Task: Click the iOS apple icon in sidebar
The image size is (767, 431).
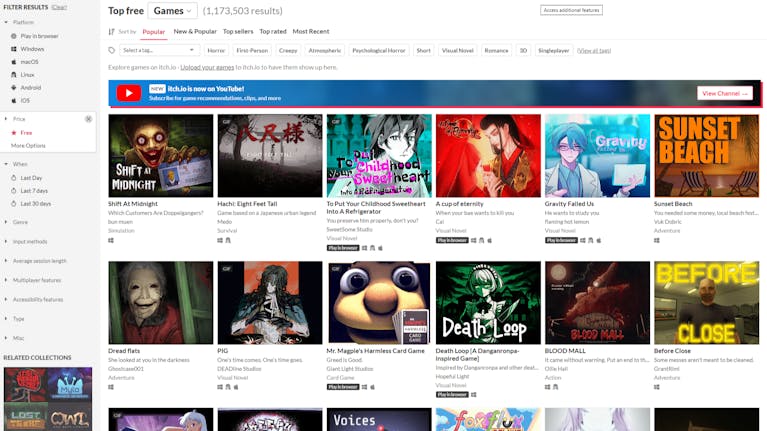Action: point(14,100)
